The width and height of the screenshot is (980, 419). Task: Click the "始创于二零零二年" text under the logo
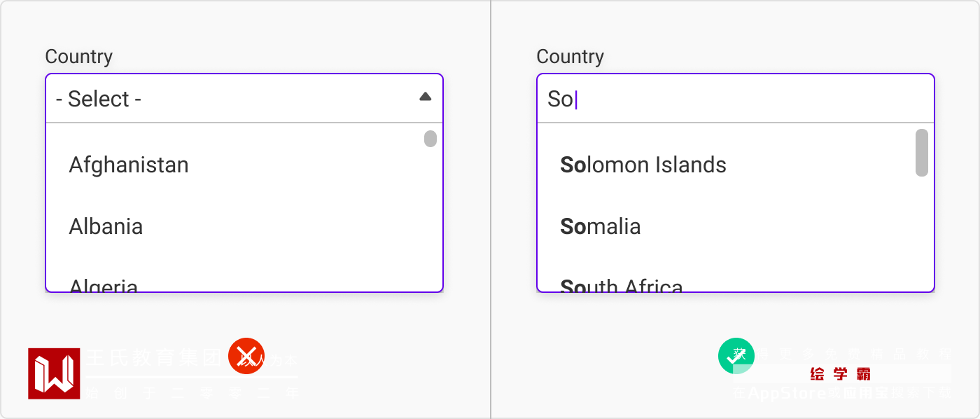point(192,393)
